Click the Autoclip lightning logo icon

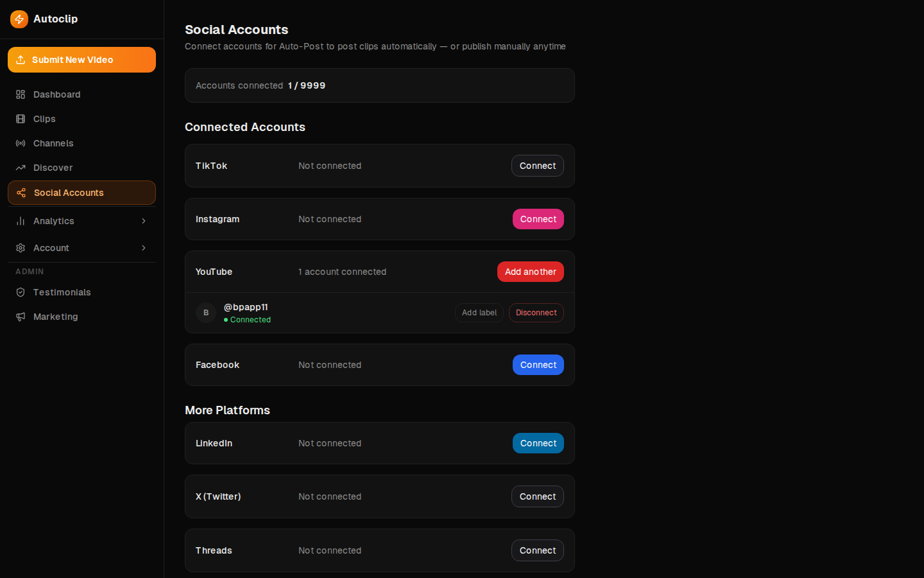click(19, 19)
